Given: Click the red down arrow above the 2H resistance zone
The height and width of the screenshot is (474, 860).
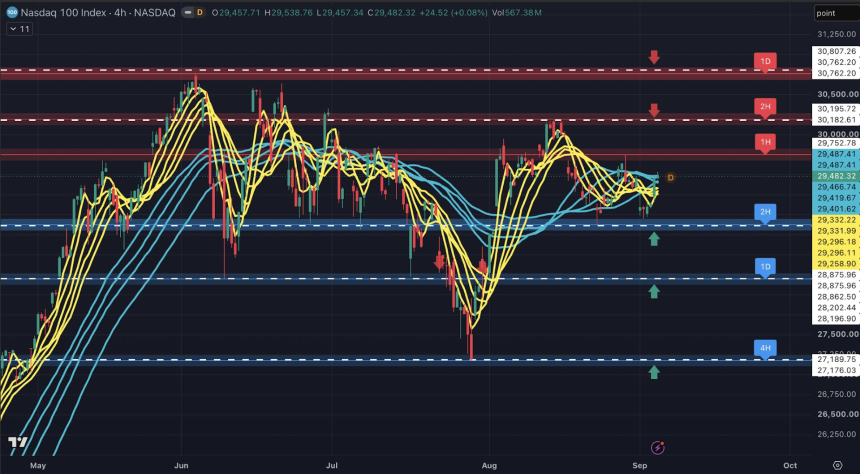Looking at the screenshot, I should pos(654,110).
